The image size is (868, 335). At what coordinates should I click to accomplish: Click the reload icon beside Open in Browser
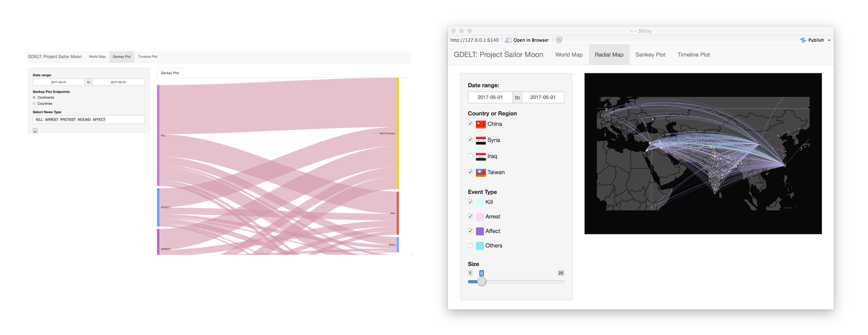pyautogui.click(x=559, y=40)
